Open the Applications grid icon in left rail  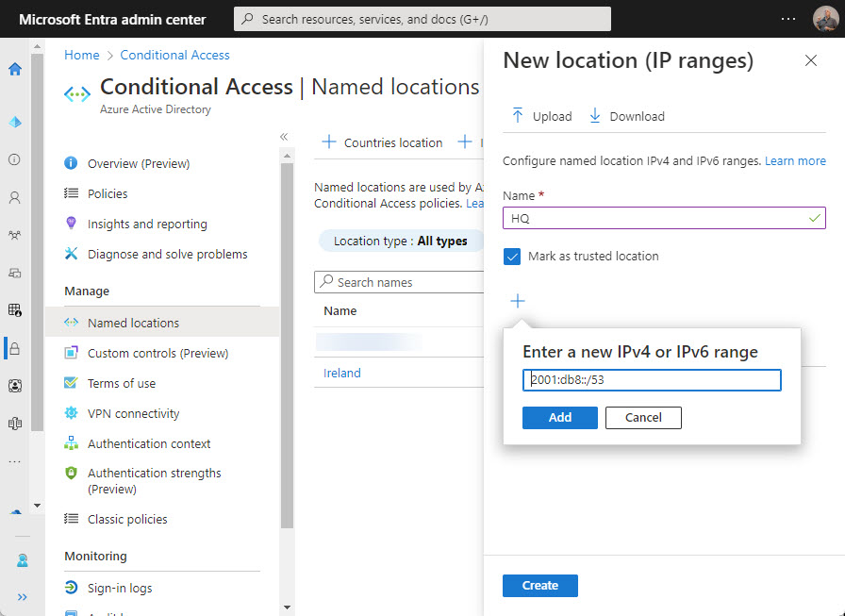(x=14, y=309)
